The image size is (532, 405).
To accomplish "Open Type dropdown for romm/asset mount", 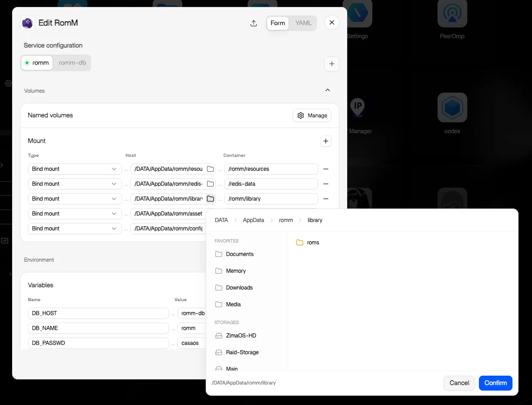I will (x=74, y=214).
